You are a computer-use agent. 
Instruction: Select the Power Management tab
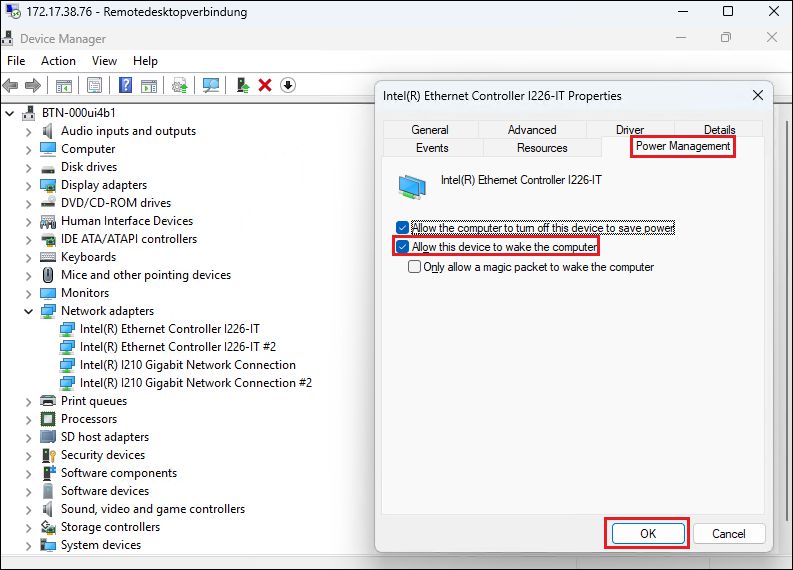(x=683, y=146)
